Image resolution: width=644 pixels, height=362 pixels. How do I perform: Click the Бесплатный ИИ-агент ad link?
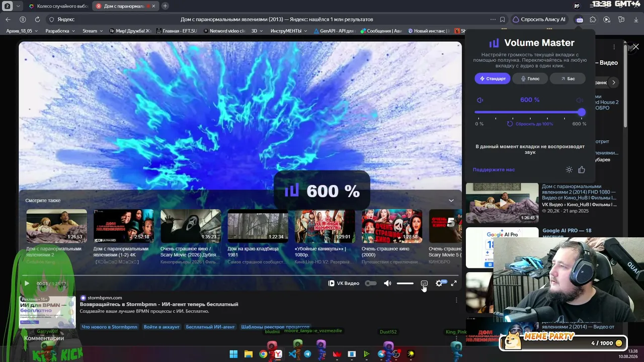point(210,327)
